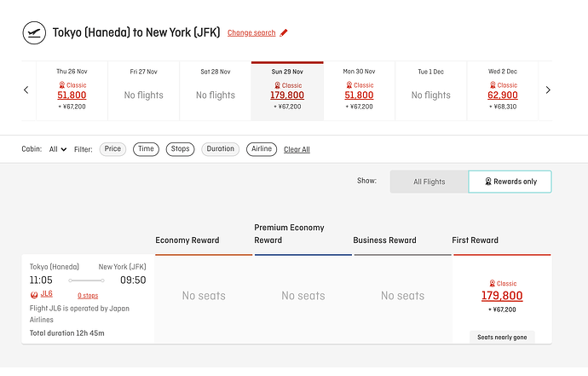Click First Reward column header
The height and width of the screenshot is (376, 588).
point(476,240)
